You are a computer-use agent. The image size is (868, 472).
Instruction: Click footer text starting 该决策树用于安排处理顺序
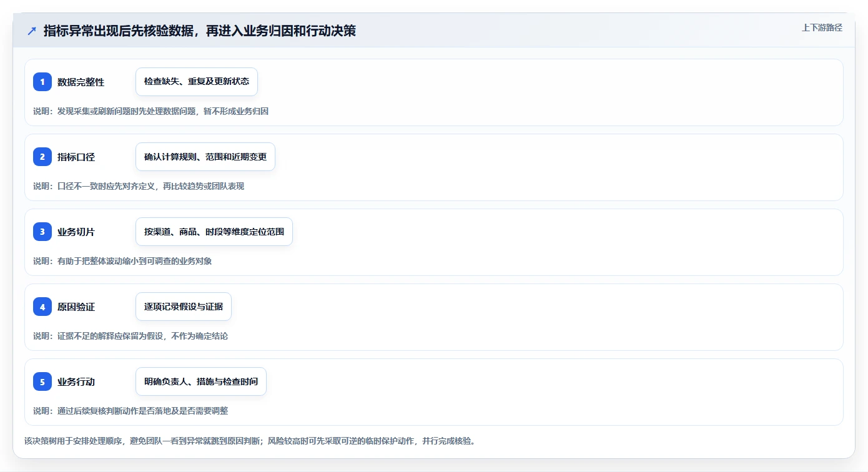pos(250,441)
